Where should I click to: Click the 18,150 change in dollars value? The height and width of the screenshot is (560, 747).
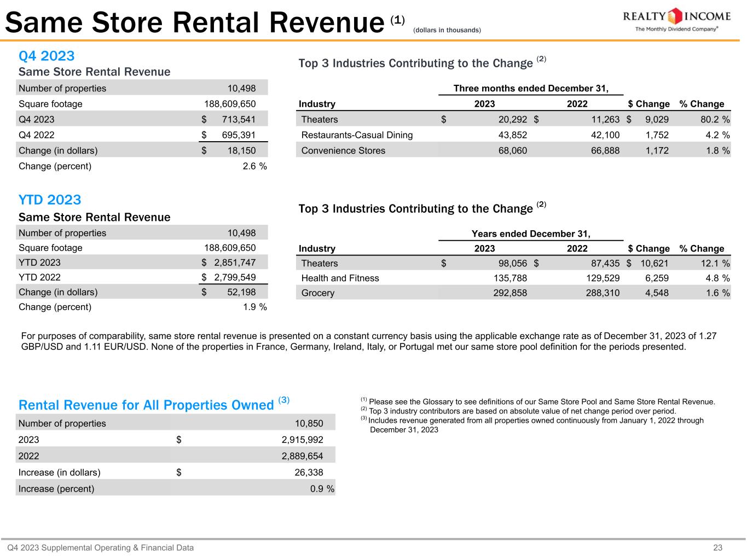point(242,150)
